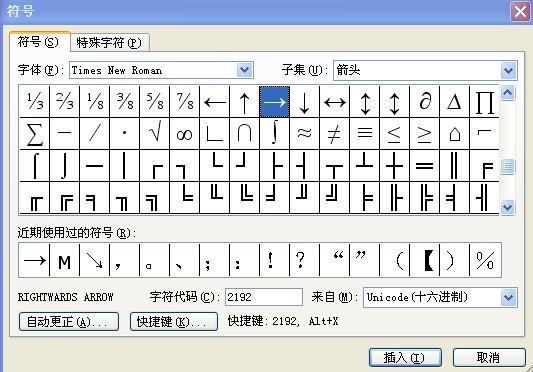Select the five-eighths fraction symbol
Screen dimensions: 533x372
tap(155, 101)
